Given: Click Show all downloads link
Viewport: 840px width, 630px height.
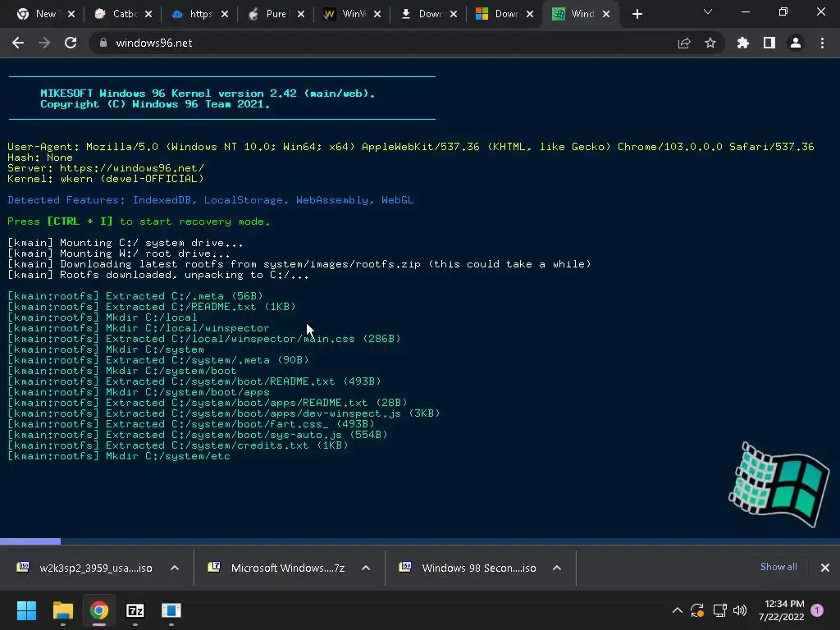Looking at the screenshot, I should [x=778, y=567].
